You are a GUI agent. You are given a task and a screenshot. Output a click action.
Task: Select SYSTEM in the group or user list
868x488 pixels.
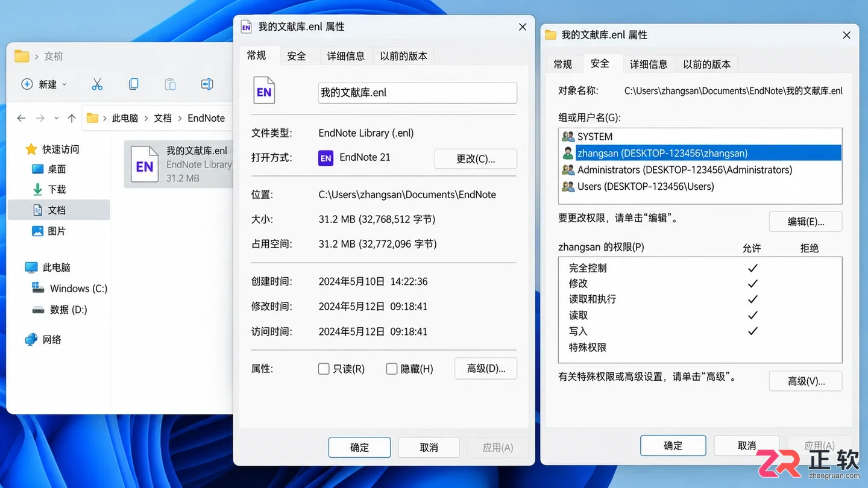(x=700, y=137)
